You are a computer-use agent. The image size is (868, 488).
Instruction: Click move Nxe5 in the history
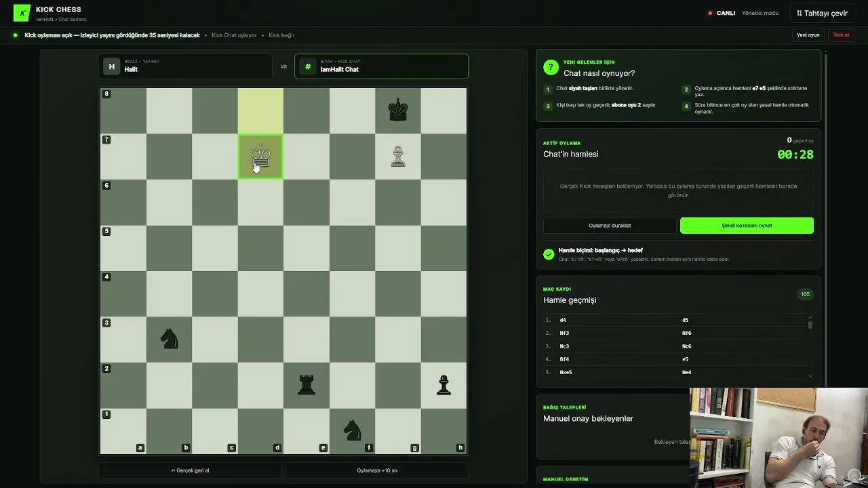566,372
